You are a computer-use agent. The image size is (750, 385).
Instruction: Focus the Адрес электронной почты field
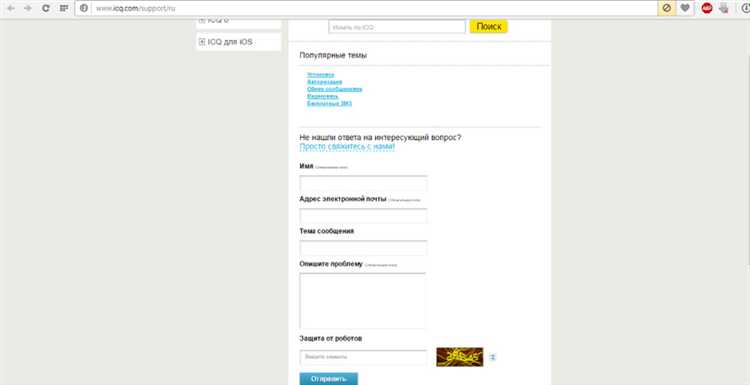coord(363,216)
